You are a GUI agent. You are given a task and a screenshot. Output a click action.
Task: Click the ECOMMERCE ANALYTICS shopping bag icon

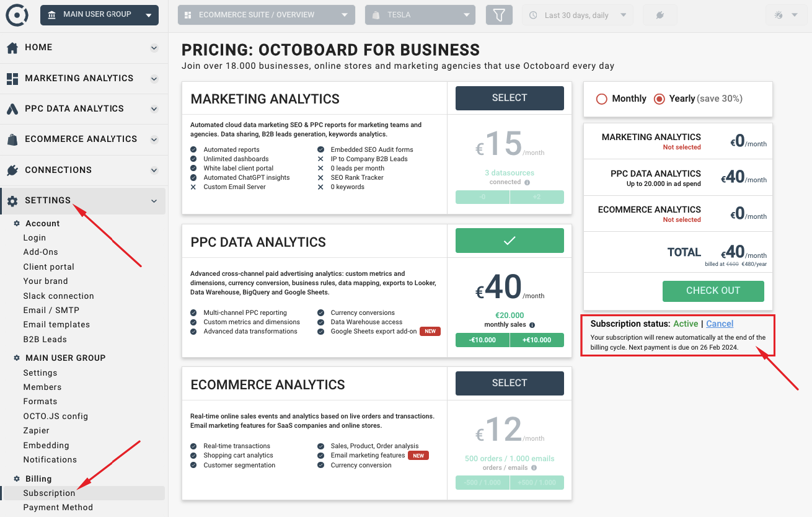coord(12,139)
